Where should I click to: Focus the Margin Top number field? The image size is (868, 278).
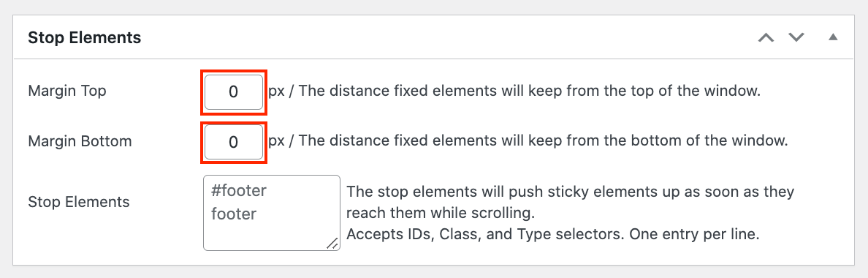pos(234,92)
